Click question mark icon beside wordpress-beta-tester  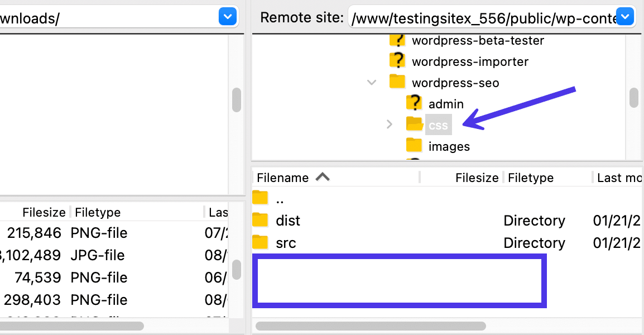coord(397,40)
